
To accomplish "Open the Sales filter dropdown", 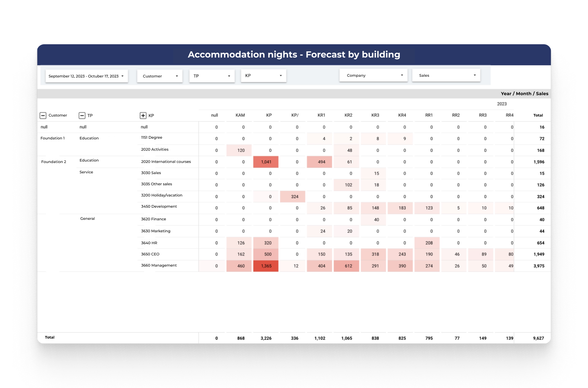I will (446, 75).
